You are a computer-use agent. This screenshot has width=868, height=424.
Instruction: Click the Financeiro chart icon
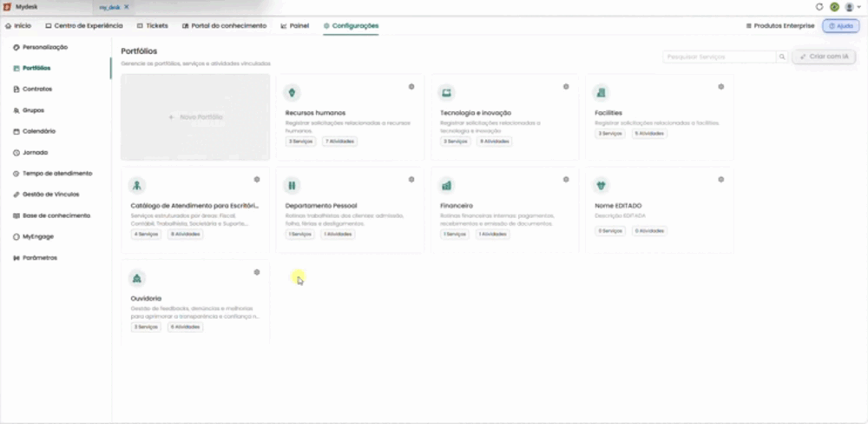pos(446,185)
